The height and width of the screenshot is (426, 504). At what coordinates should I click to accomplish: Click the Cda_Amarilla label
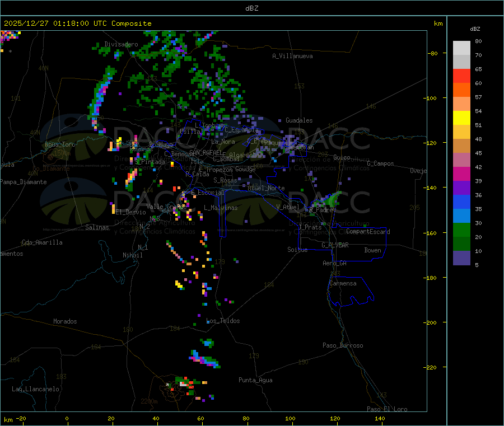tap(42, 242)
